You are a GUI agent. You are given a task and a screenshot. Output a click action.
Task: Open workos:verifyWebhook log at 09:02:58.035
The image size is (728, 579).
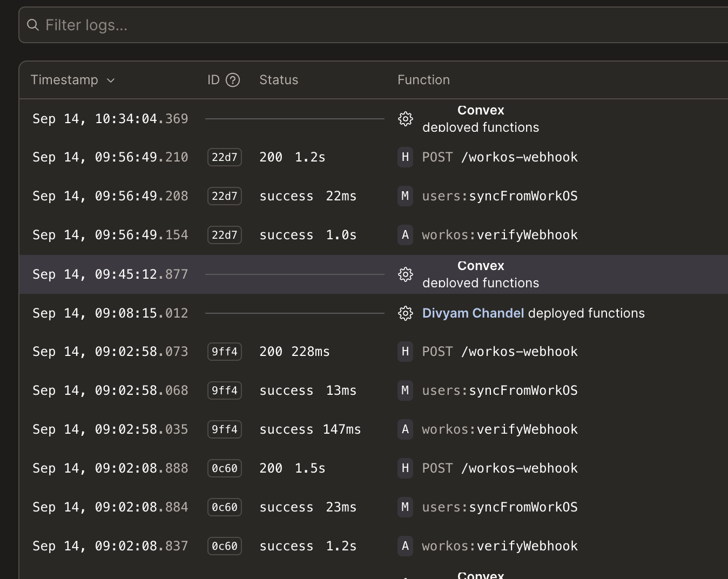point(500,429)
